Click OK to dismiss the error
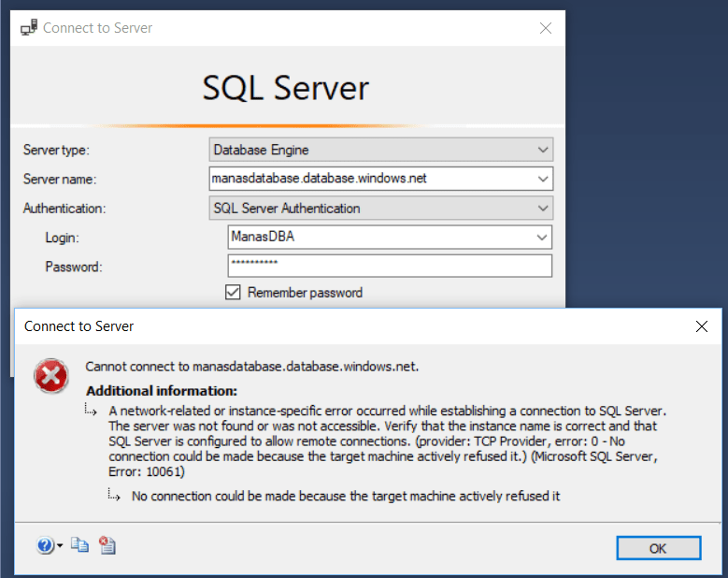Screen dimensions: 728x578 point(658,548)
